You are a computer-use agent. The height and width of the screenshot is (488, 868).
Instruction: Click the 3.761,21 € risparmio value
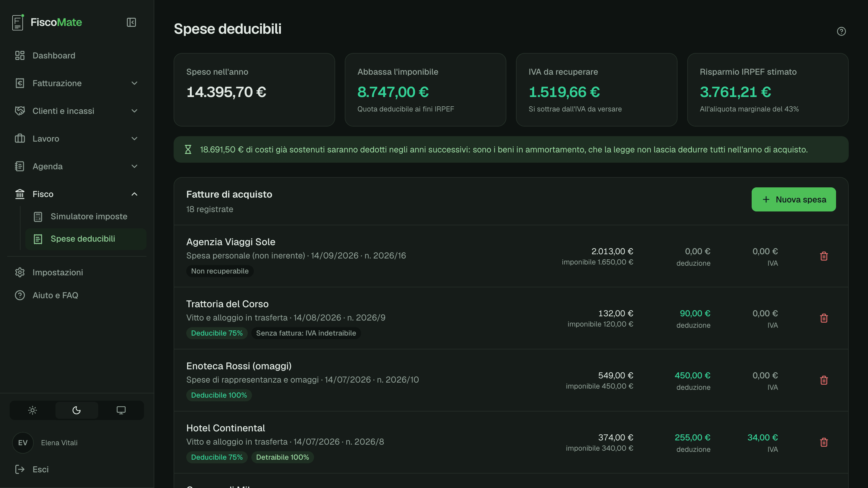(x=735, y=92)
